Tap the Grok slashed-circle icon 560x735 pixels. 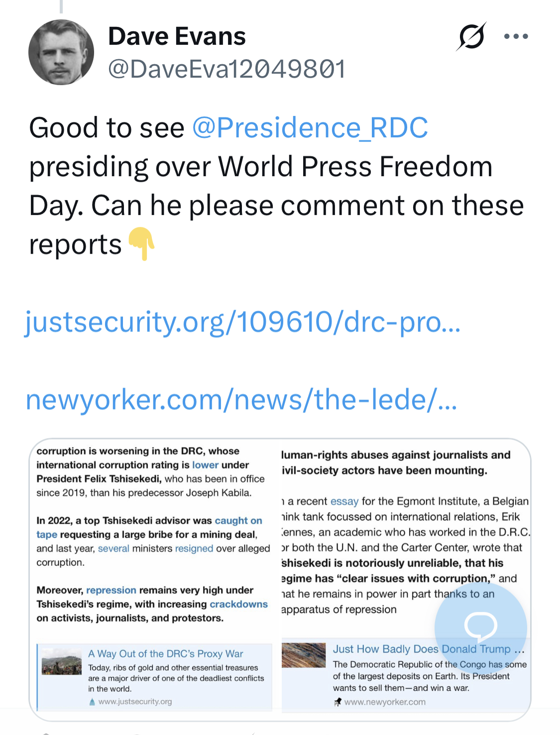[471, 36]
